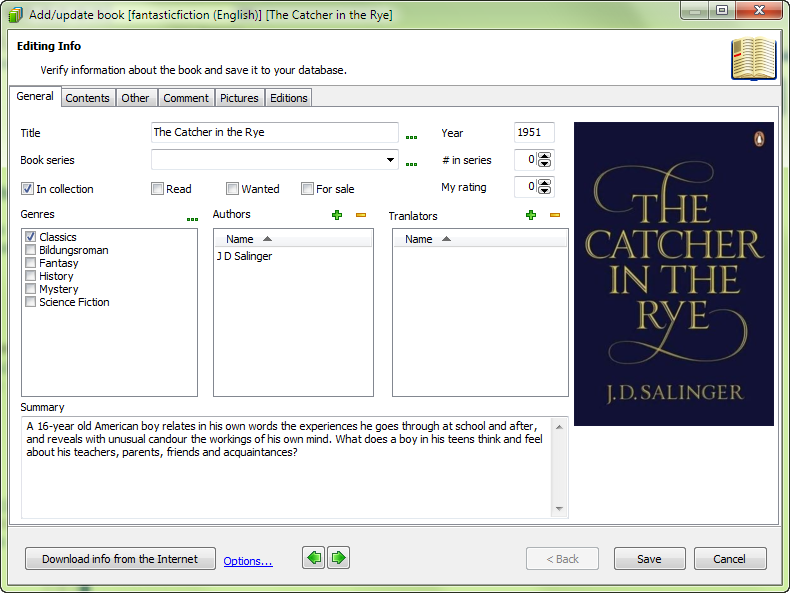This screenshot has width=790, height=593.
Task: Click into the Summary text area
Action: [287, 467]
